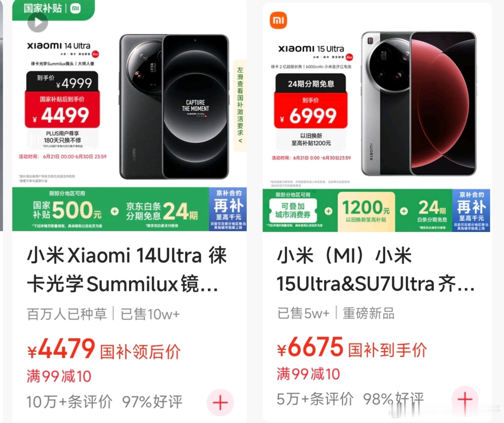
Task: Tap the 可叠加城市消费券 coupon tile
Action: [x=293, y=211]
